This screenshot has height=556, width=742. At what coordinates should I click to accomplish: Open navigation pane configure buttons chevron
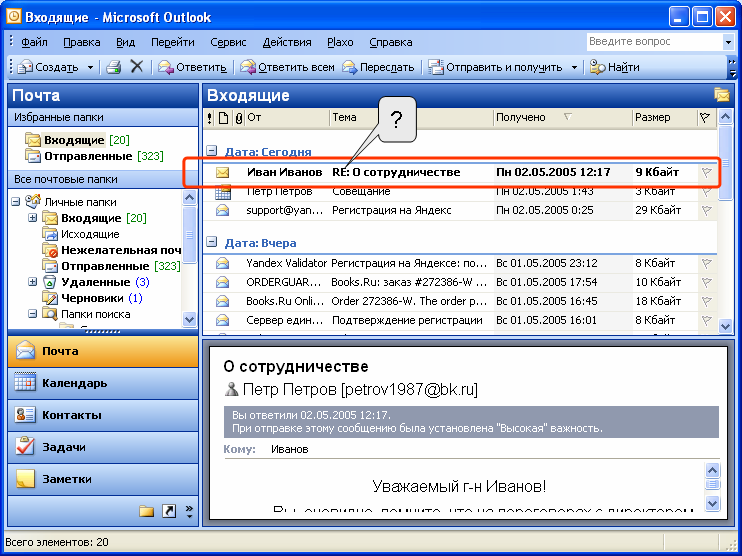[x=189, y=511]
